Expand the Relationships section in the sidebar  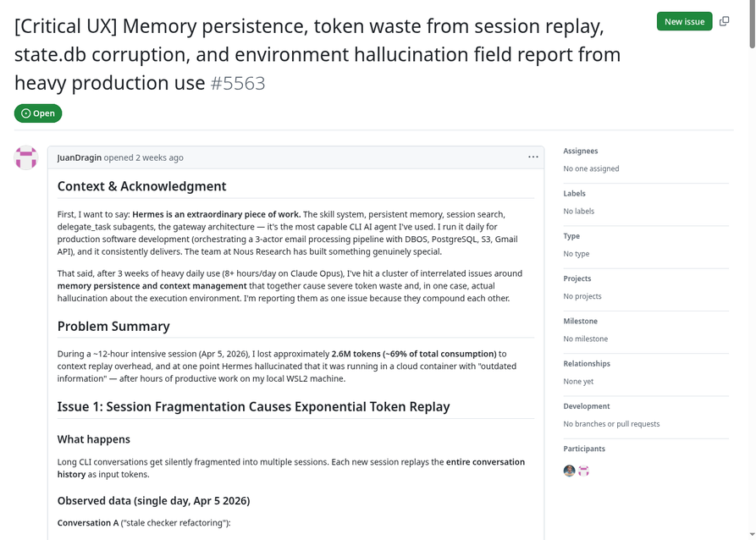(587, 363)
